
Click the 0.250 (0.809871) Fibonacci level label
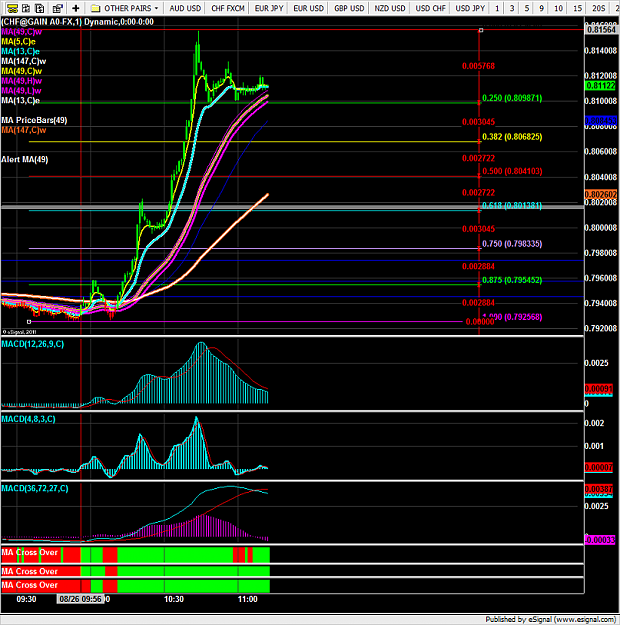[512, 98]
